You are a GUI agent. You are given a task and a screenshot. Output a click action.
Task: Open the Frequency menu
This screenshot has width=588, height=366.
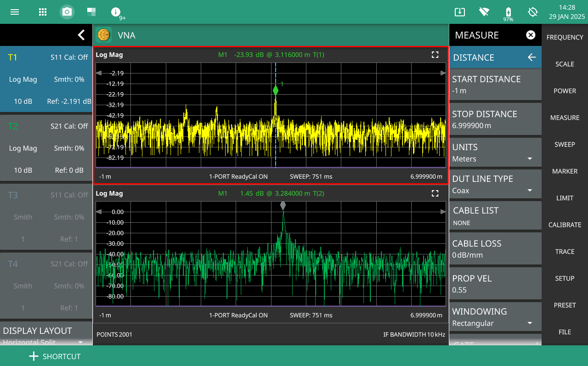point(565,38)
